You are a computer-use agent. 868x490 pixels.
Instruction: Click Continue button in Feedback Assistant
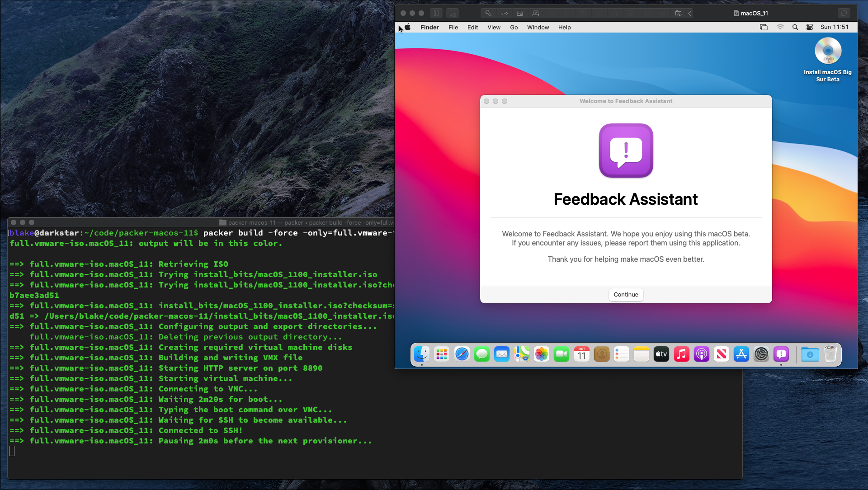tap(626, 294)
